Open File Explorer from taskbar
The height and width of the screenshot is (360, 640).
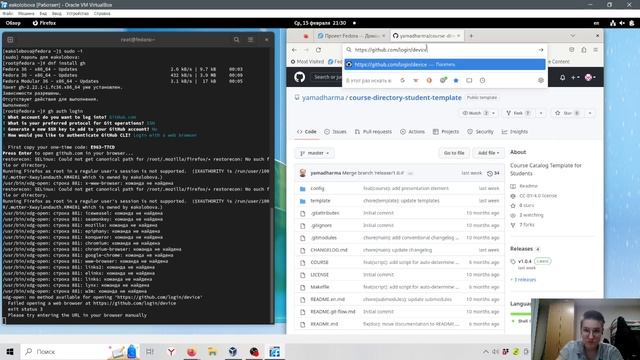click(212, 351)
